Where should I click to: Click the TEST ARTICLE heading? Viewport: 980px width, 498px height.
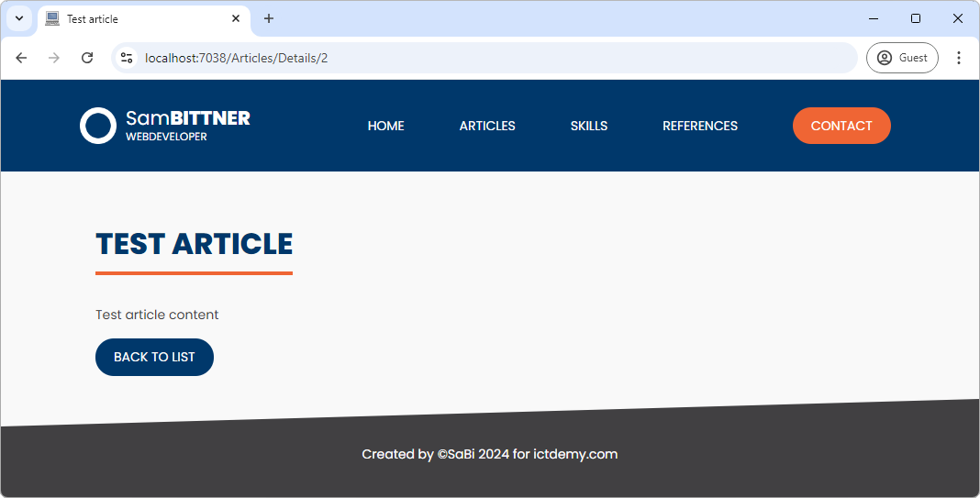coord(194,244)
